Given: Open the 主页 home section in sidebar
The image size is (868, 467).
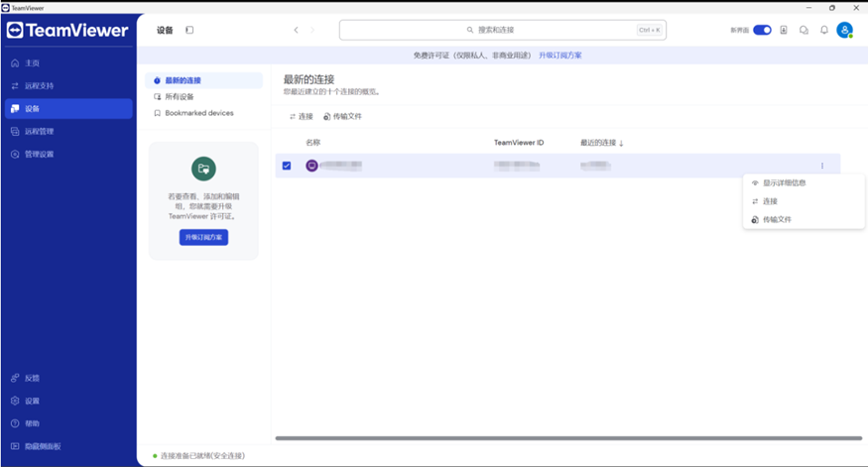Looking at the screenshot, I should coord(68,63).
